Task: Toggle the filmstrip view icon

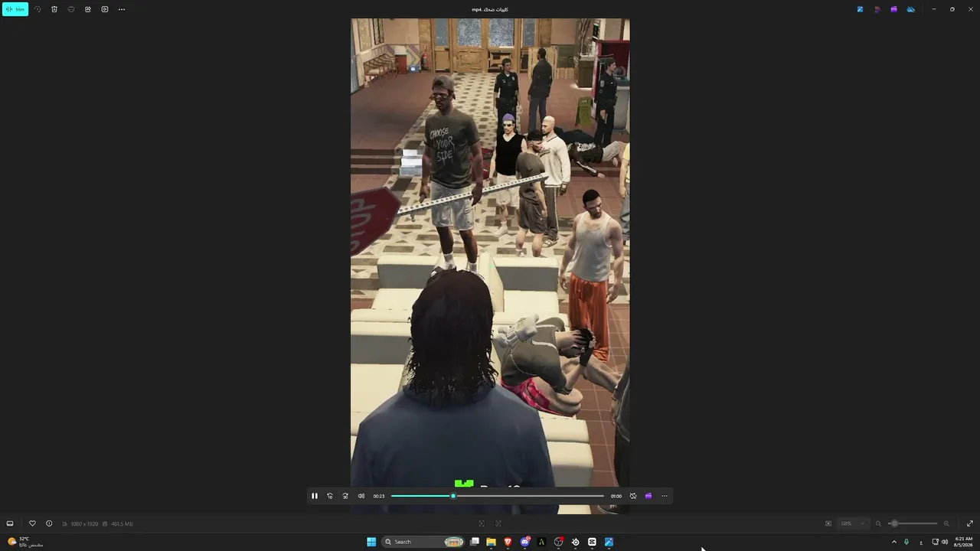Action: tap(10, 523)
